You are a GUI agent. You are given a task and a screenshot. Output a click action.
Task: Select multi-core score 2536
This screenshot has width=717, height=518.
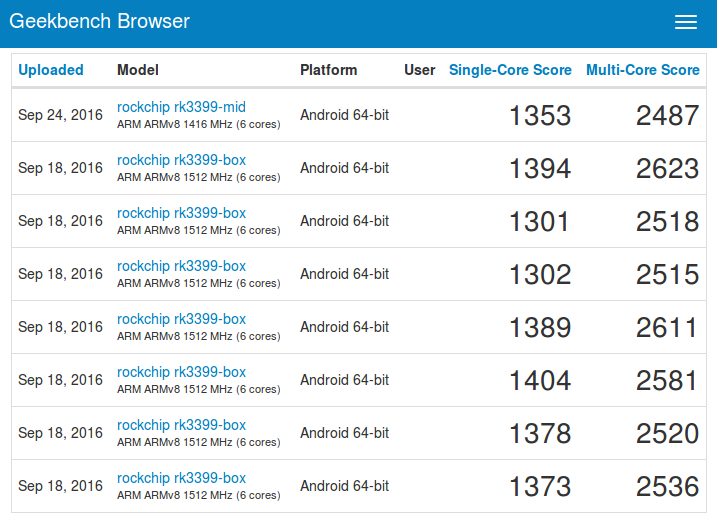pos(667,486)
